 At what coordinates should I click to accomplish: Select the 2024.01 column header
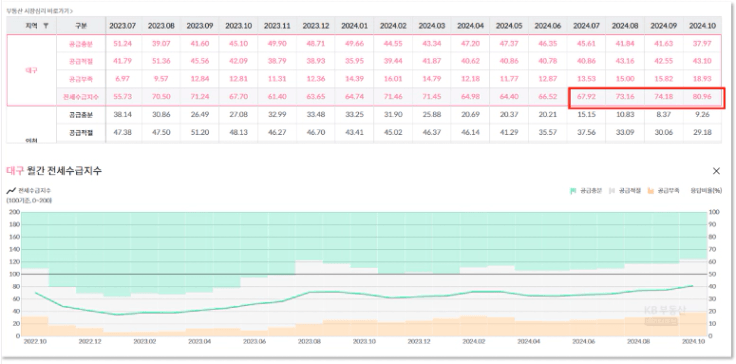tap(354, 26)
